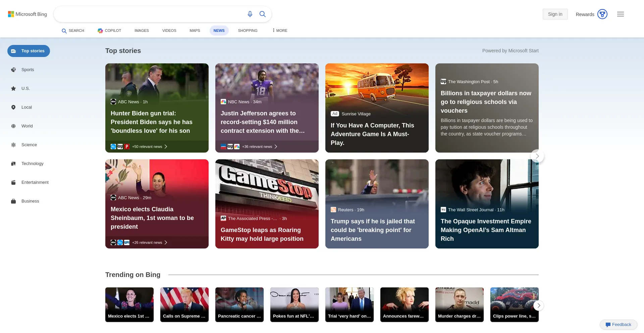This screenshot has width=644, height=333.
Task: Click the ABC News logo on Mexico story
Action: pos(113,198)
